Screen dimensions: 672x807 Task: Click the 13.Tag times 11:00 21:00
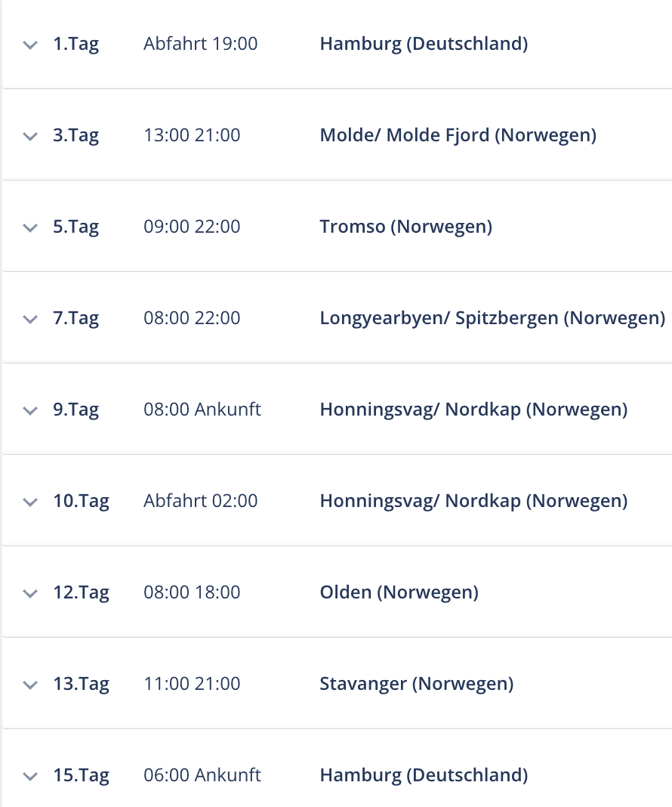point(192,684)
